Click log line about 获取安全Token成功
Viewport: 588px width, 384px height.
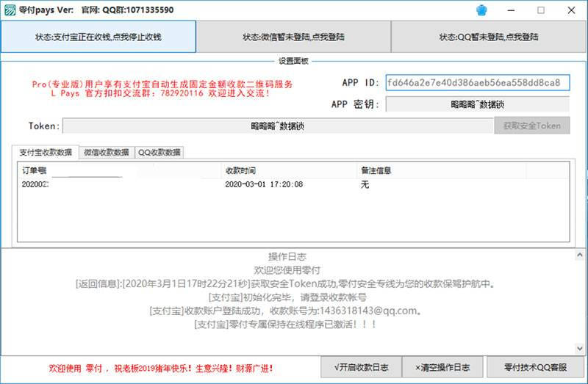coord(285,283)
